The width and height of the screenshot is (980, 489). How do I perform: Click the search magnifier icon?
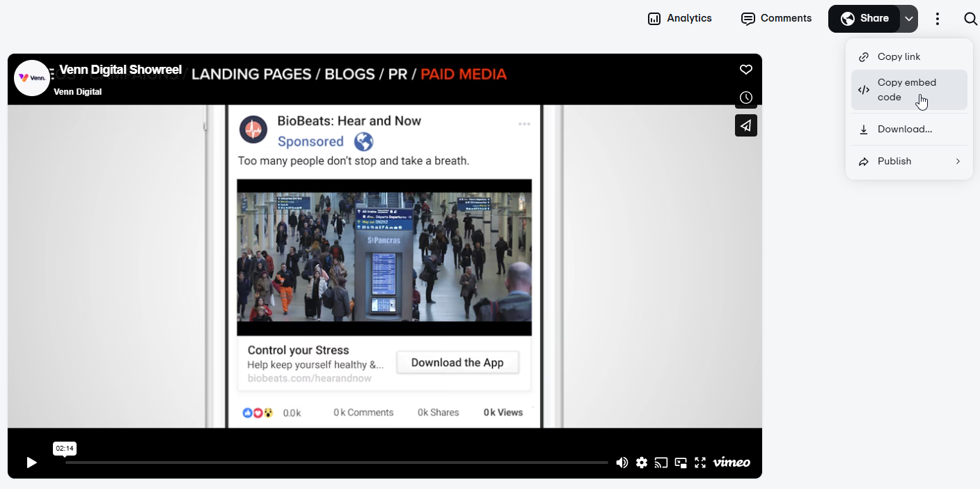click(970, 19)
